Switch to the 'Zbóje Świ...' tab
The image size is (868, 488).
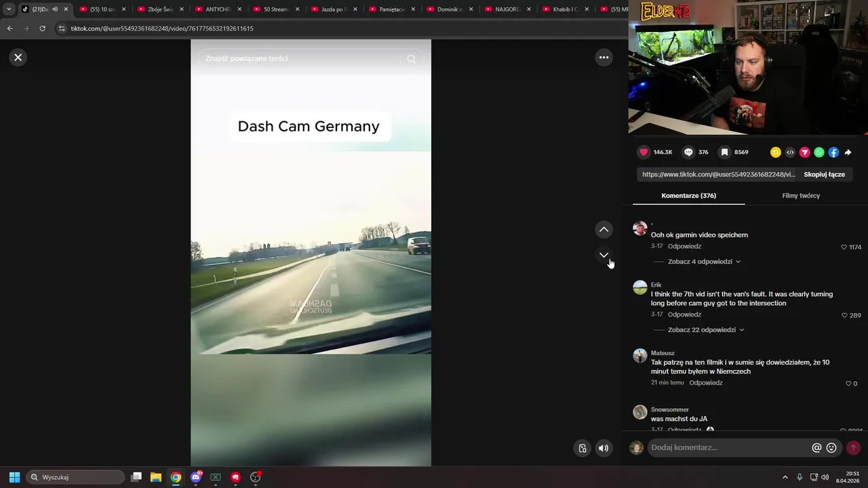tap(161, 9)
